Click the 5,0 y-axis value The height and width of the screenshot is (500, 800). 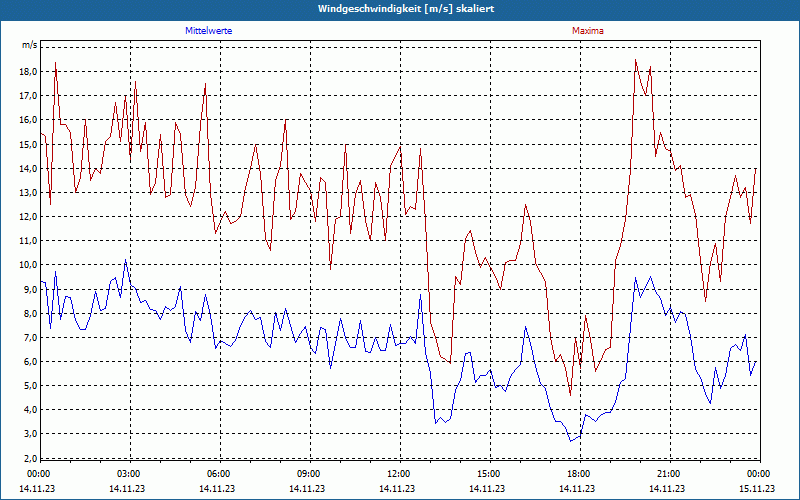tap(31, 386)
